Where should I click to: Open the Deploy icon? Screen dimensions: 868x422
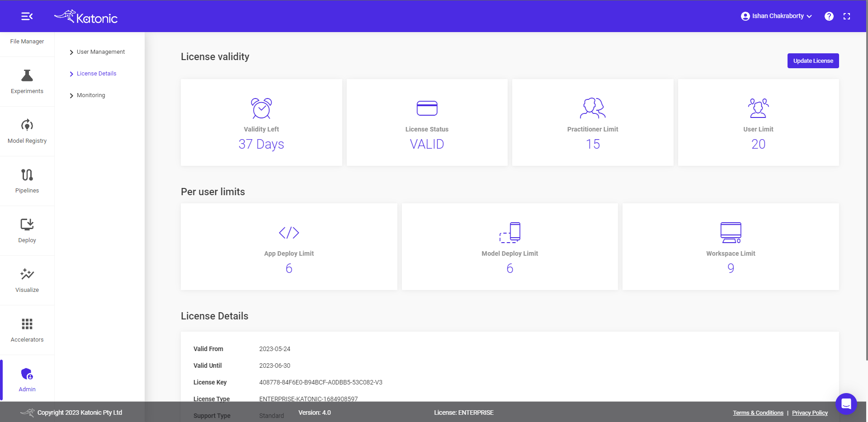pyautogui.click(x=27, y=224)
